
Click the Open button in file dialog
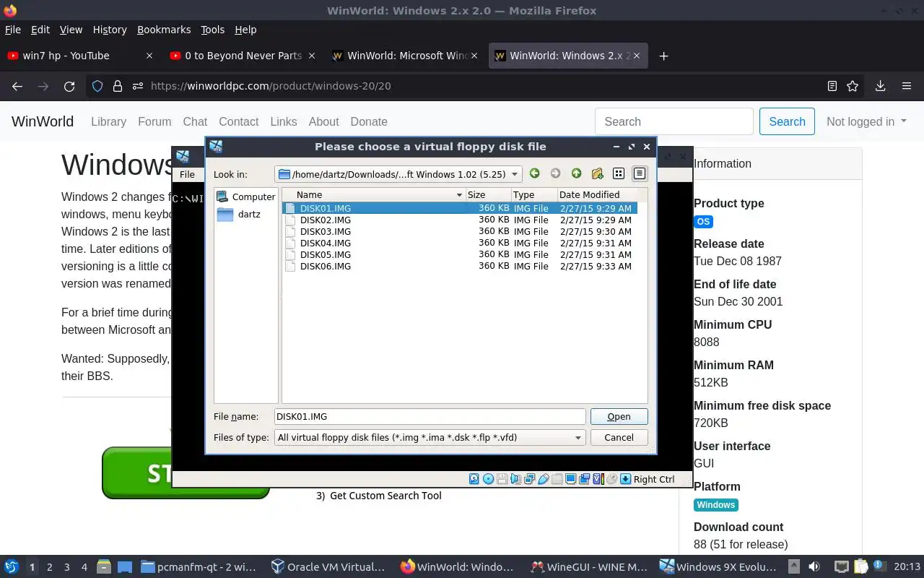[x=619, y=416]
